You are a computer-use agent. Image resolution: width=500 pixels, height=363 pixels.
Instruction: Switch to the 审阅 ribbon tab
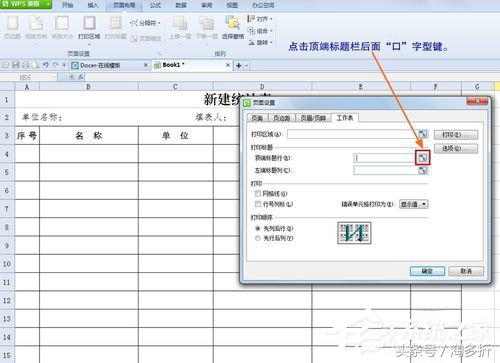click(x=207, y=5)
